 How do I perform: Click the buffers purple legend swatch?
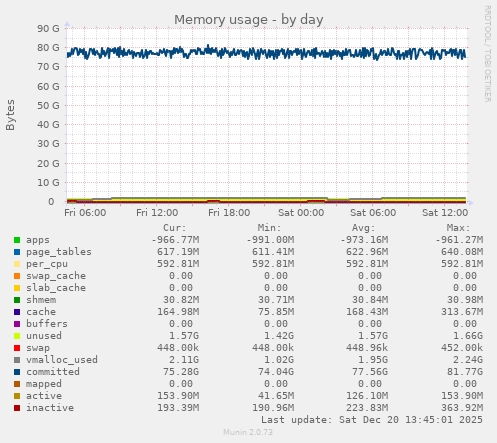tap(17, 324)
